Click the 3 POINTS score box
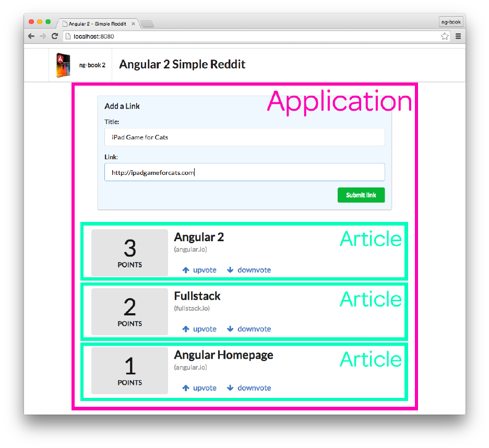 point(130,253)
